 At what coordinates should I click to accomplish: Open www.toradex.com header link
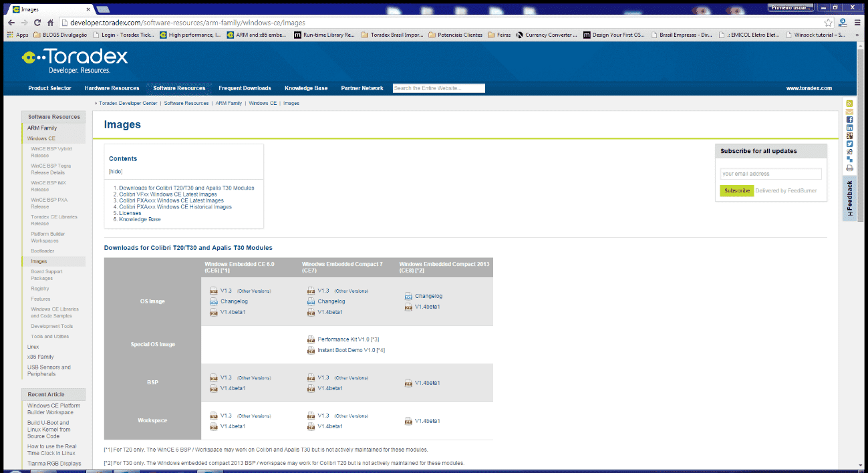point(809,88)
